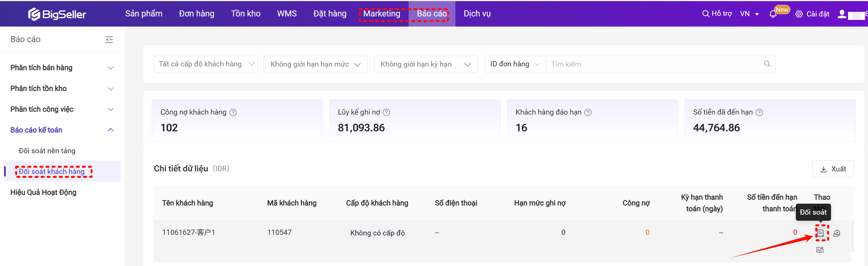Click help icon beside Lũy kế ghi nợ
868x266 pixels.
click(386, 113)
